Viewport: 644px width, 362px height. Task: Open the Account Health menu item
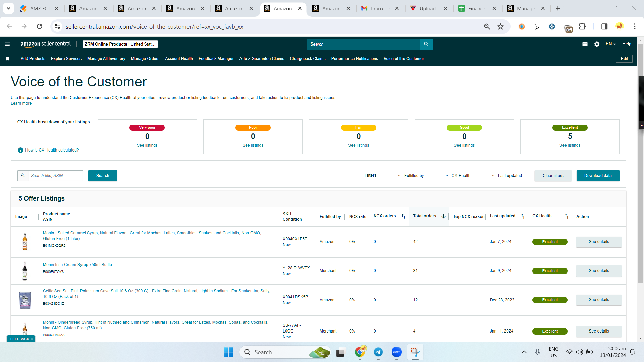tap(179, 59)
